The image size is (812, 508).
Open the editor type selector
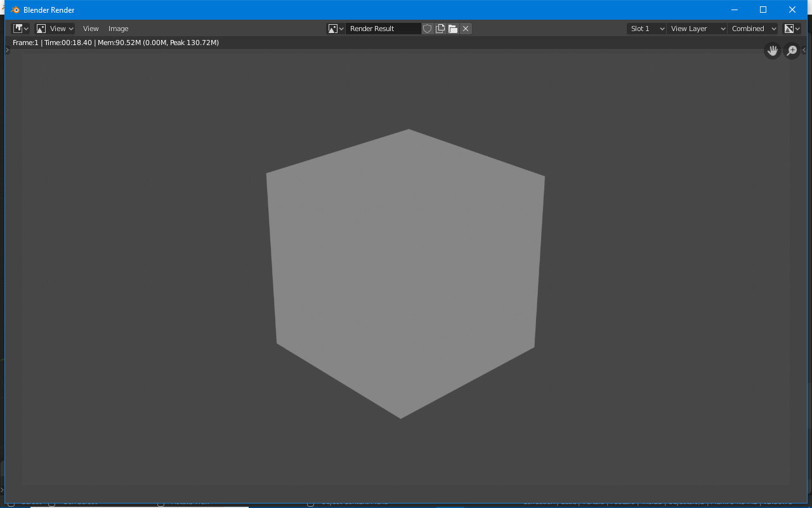21,29
